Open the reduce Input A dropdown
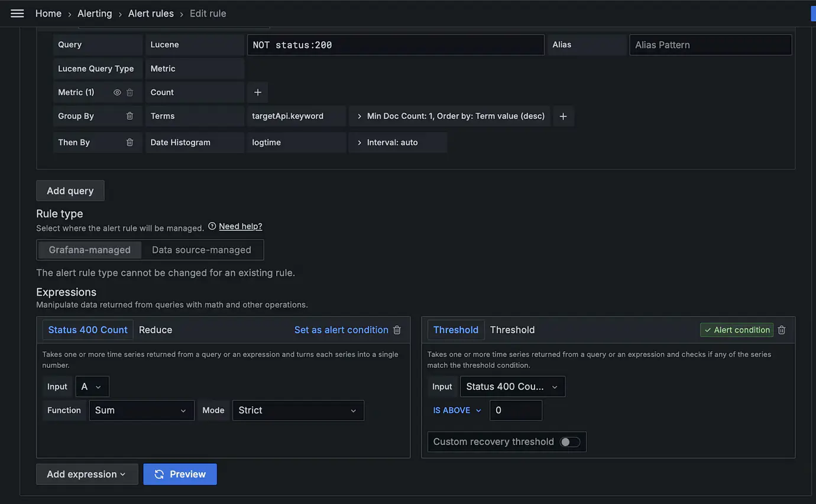The height and width of the screenshot is (504, 816). tap(92, 386)
